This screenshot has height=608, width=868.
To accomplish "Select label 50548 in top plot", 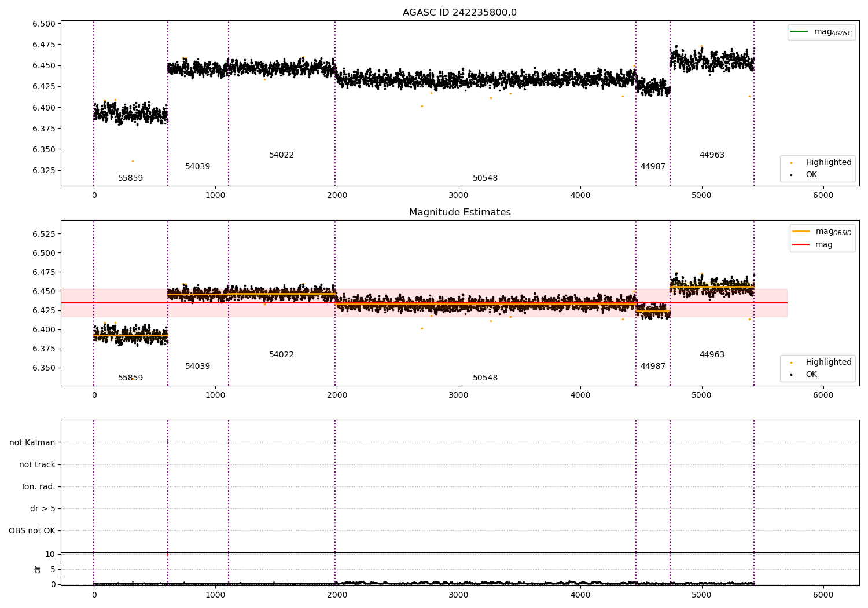I will tap(485, 178).
